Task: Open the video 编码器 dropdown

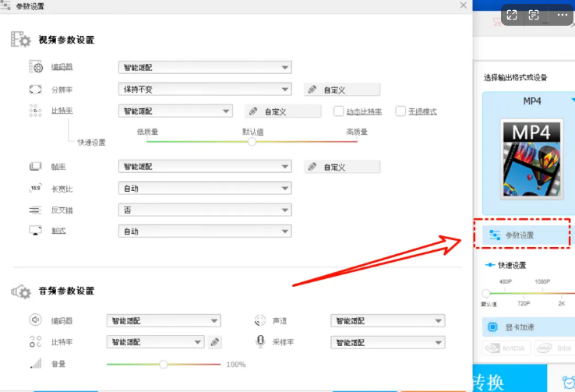Action: coord(204,68)
